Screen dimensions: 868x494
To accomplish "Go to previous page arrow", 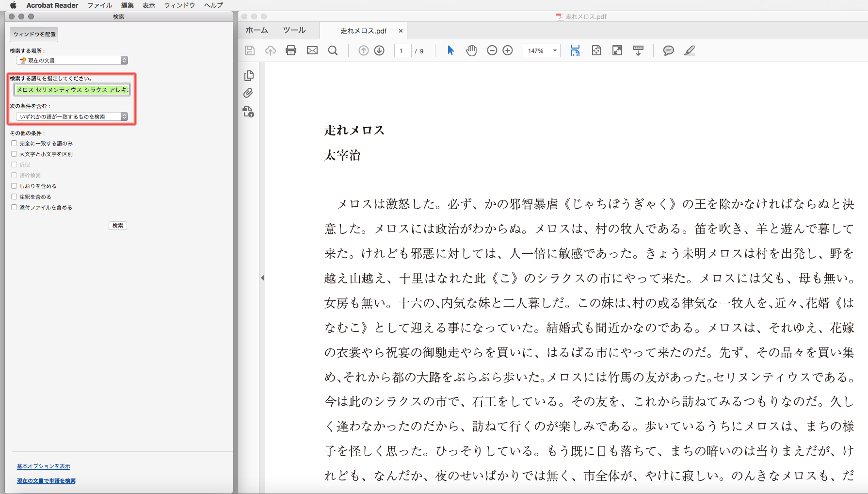I will (364, 50).
